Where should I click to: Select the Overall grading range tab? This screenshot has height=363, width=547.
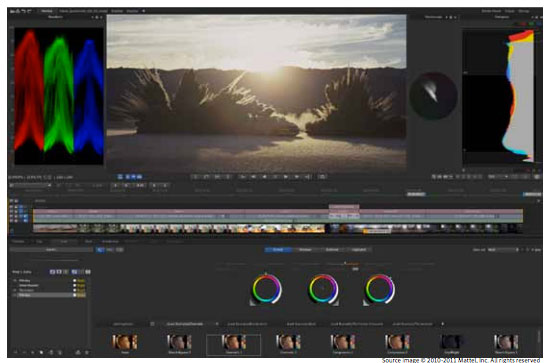click(x=278, y=250)
